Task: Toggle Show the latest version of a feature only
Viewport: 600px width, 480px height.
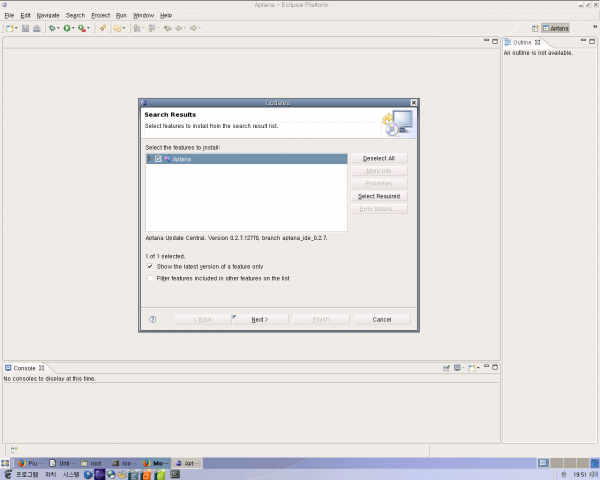Action: (150, 266)
